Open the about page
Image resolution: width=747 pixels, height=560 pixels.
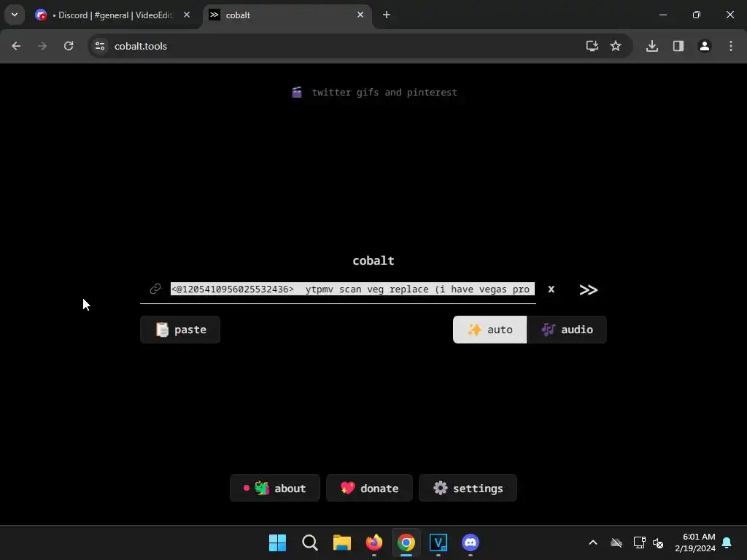(275, 488)
